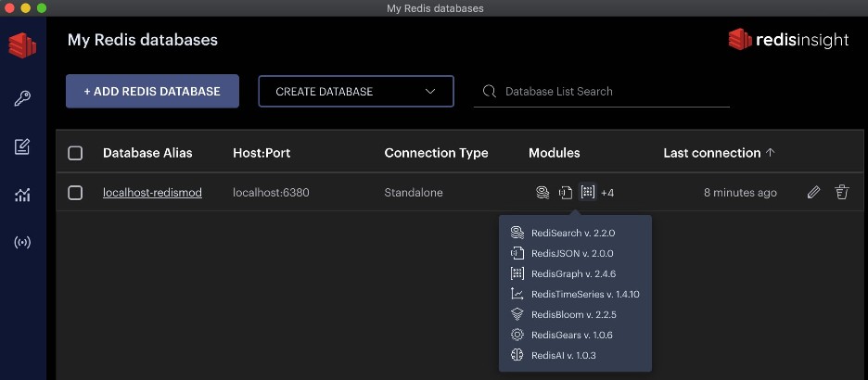Viewport: 868px width, 380px height.
Task: Tick the select-all checkbox in the table header
Action: click(75, 153)
